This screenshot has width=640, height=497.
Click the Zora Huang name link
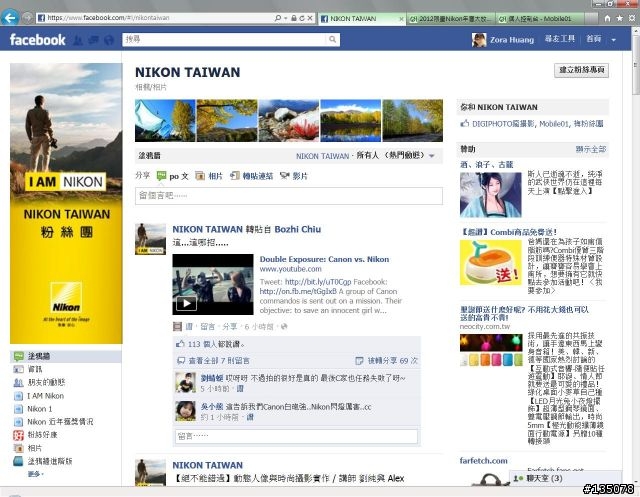512,40
